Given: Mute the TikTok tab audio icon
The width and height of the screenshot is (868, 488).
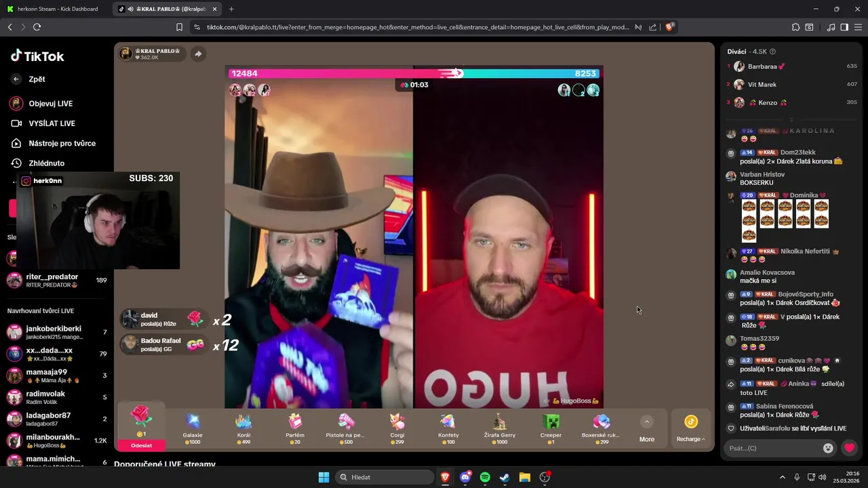Looking at the screenshot, I should tap(130, 9).
